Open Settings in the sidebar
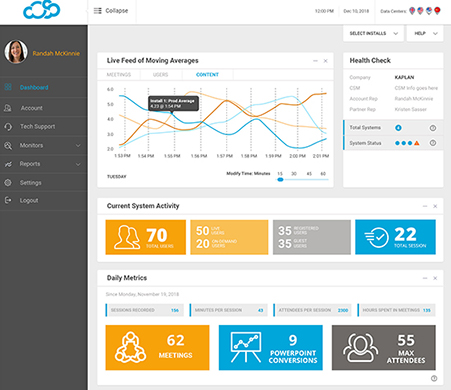 point(44,183)
